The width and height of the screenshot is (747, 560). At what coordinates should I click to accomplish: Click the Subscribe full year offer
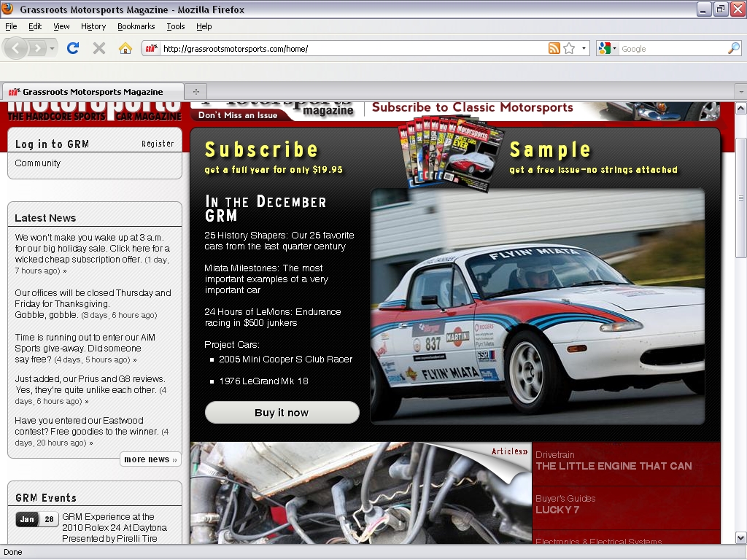pos(274,157)
